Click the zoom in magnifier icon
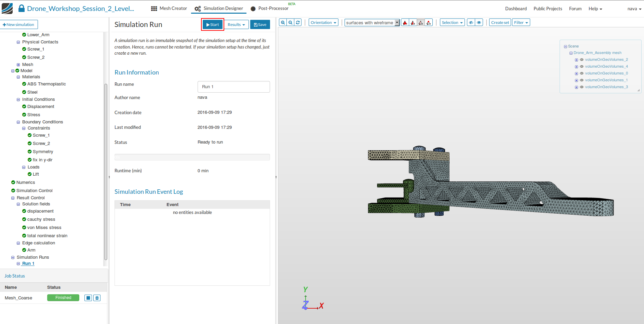 tap(283, 23)
